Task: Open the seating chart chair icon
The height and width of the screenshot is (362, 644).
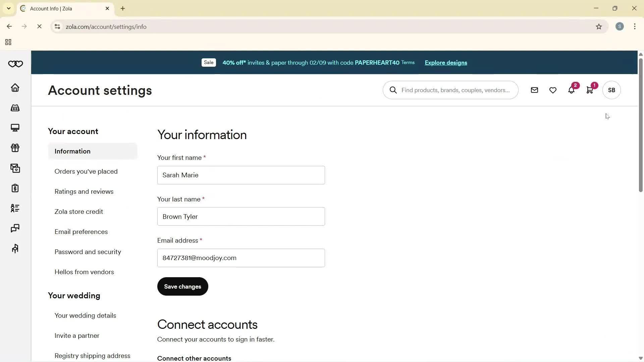Action: [15, 248]
